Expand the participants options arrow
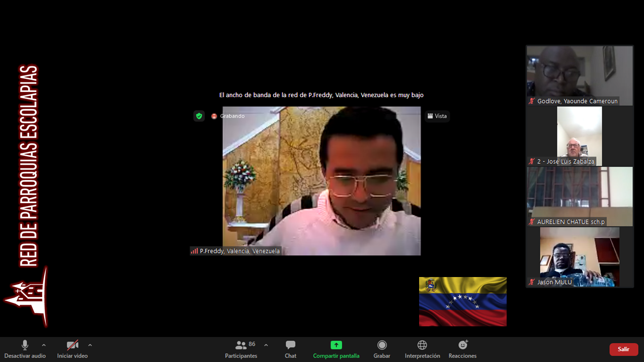The image size is (644, 362). pyautogui.click(x=266, y=345)
